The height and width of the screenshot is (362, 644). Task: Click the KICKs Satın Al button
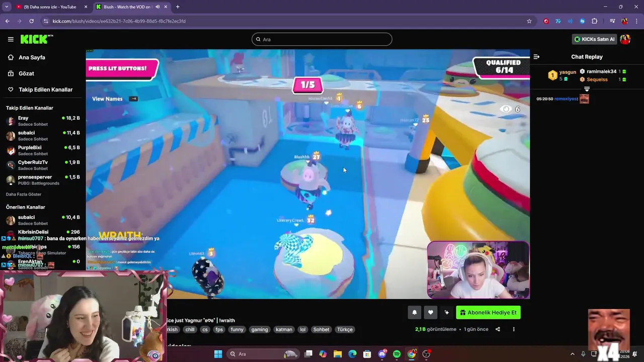594,39
